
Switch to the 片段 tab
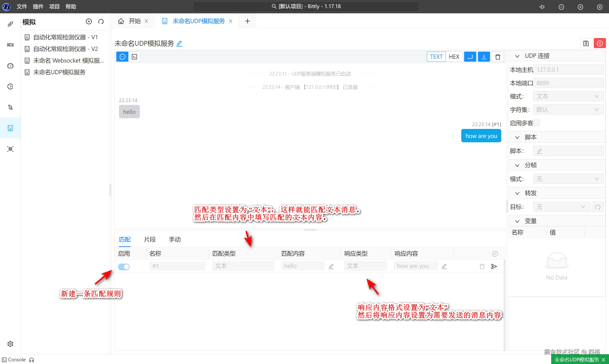coord(150,239)
